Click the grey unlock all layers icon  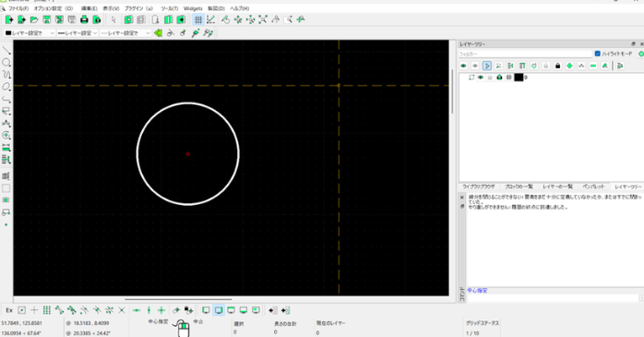coord(546,66)
